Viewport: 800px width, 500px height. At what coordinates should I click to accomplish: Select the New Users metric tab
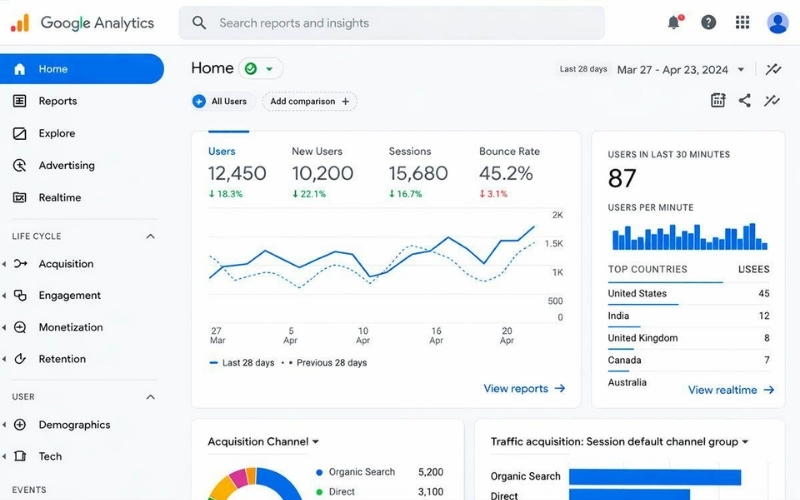tap(322, 172)
